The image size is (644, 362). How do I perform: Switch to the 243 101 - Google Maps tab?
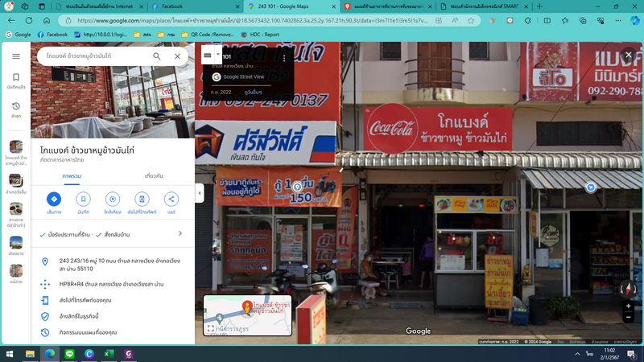click(291, 6)
